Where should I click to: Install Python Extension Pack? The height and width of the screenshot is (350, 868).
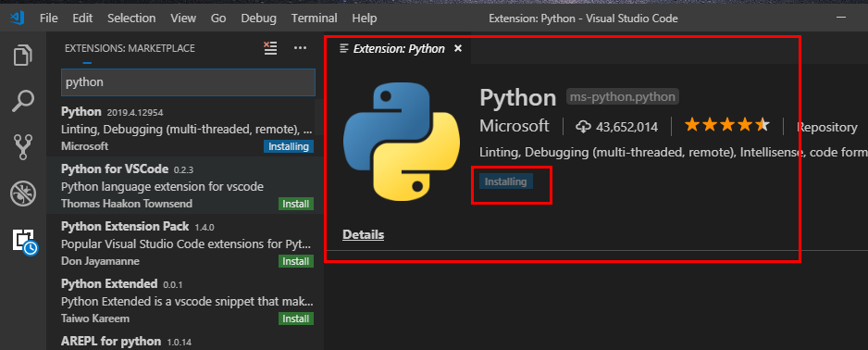(295, 261)
